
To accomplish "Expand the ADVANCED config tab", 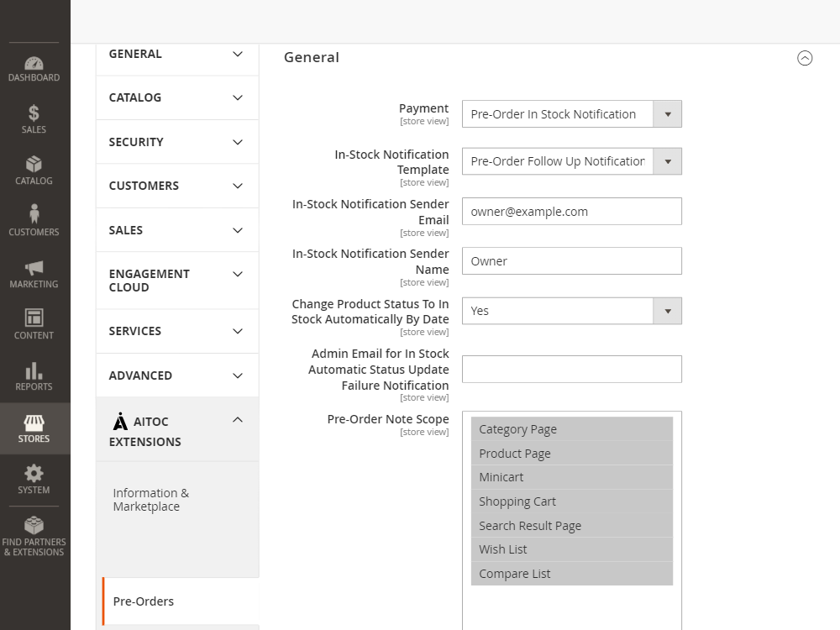I will click(177, 375).
